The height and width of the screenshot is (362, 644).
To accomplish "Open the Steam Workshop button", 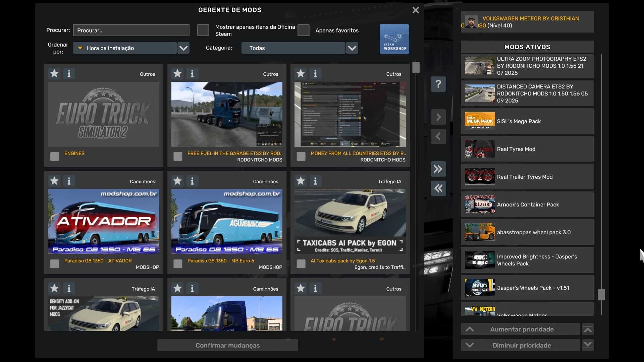I will (x=394, y=39).
